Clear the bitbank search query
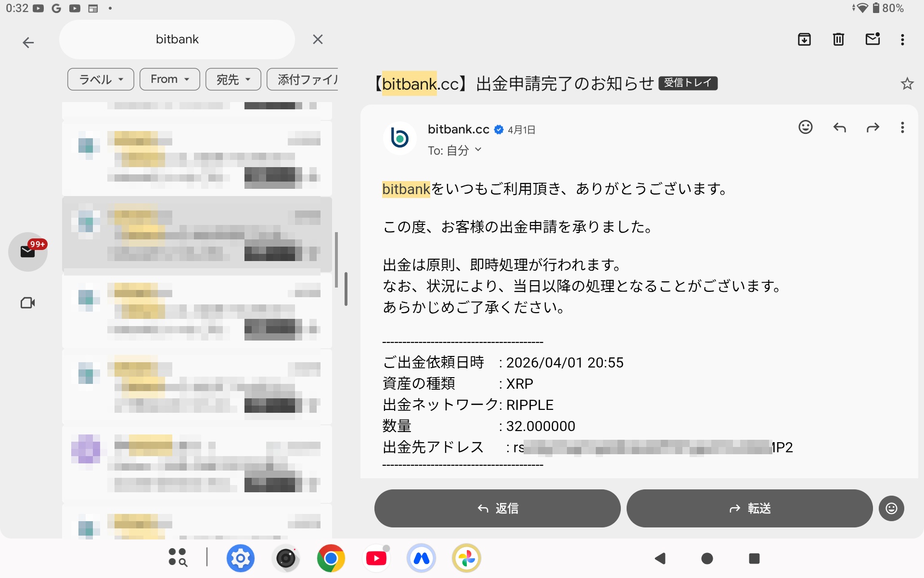The width and height of the screenshot is (924, 578). [x=318, y=39]
